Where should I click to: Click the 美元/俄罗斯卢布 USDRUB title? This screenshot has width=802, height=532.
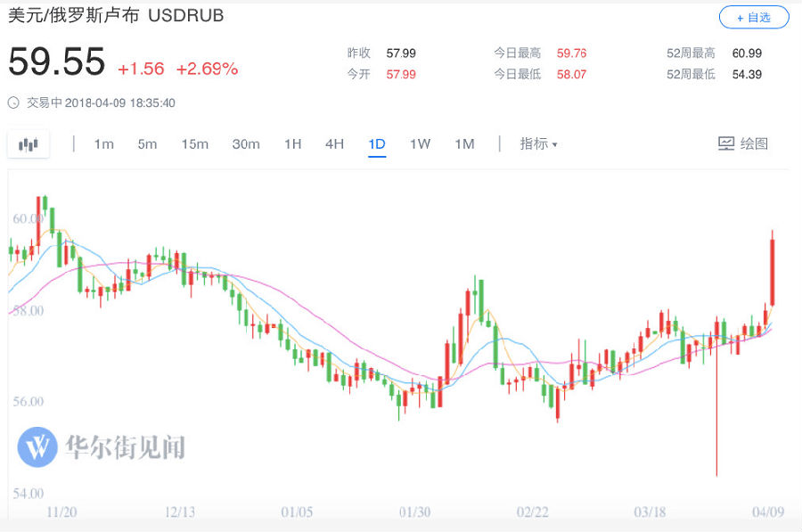[116, 15]
